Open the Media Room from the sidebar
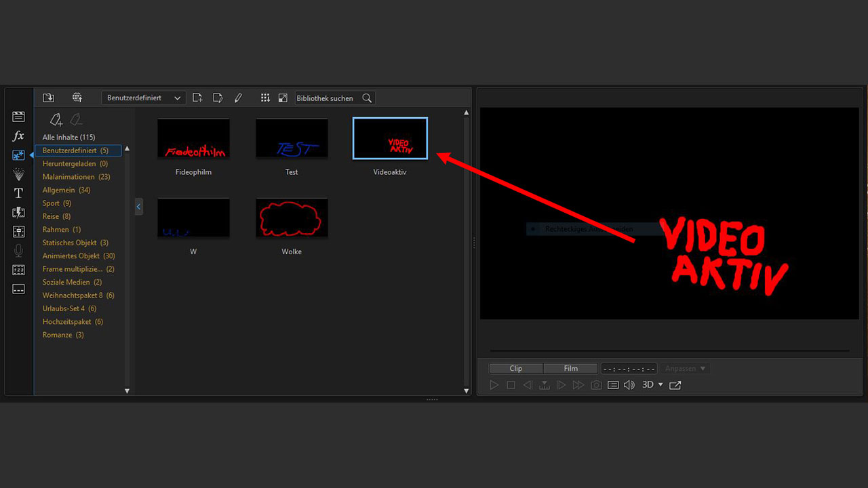The height and width of the screenshot is (488, 868). coord(18,117)
